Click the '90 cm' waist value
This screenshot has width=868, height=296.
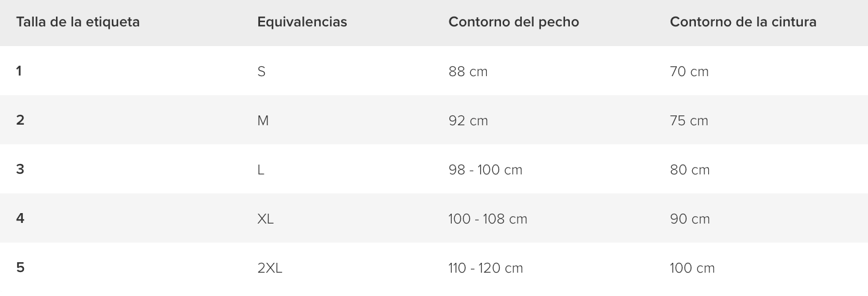[690, 219]
